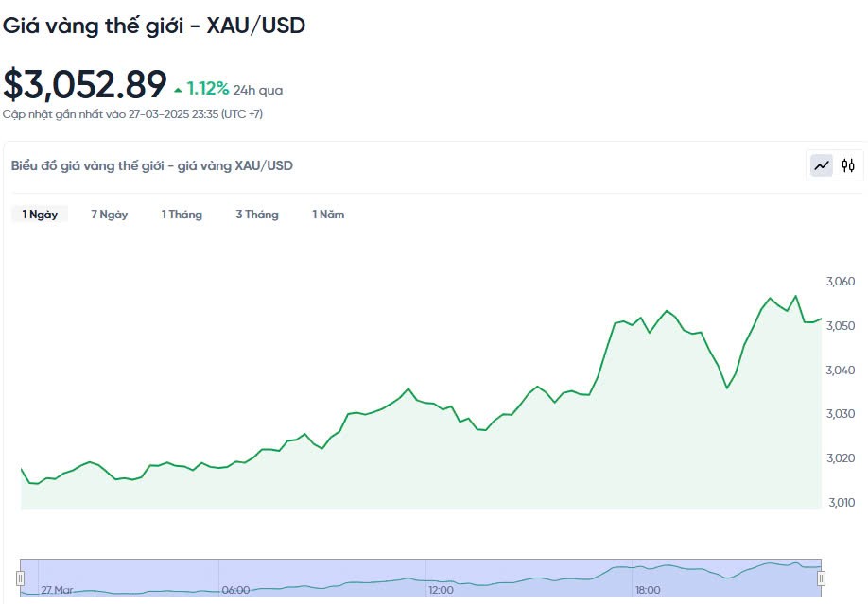Switch to the line chart view icon
Screen dimensions: 868x604
pos(821,165)
